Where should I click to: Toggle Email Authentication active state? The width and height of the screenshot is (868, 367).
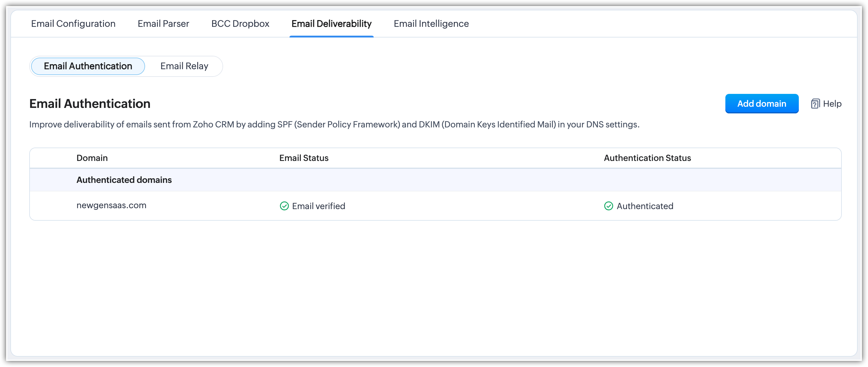tap(88, 66)
